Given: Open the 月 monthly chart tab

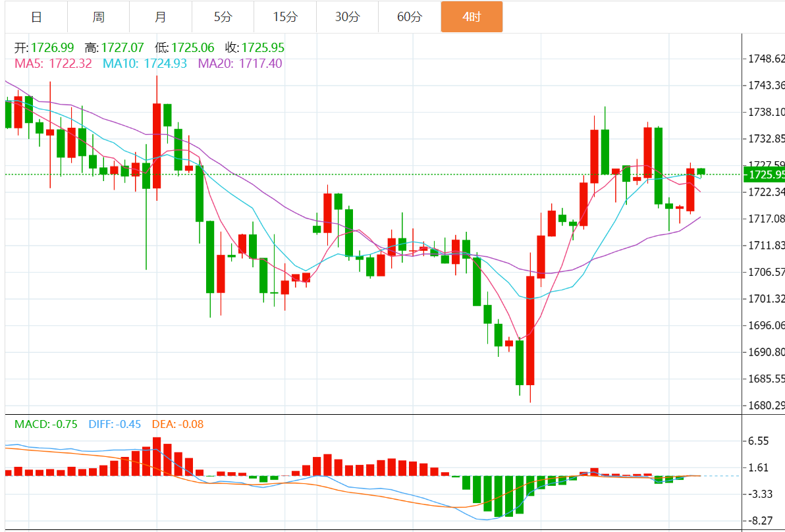Looking at the screenshot, I should point(161,17).
